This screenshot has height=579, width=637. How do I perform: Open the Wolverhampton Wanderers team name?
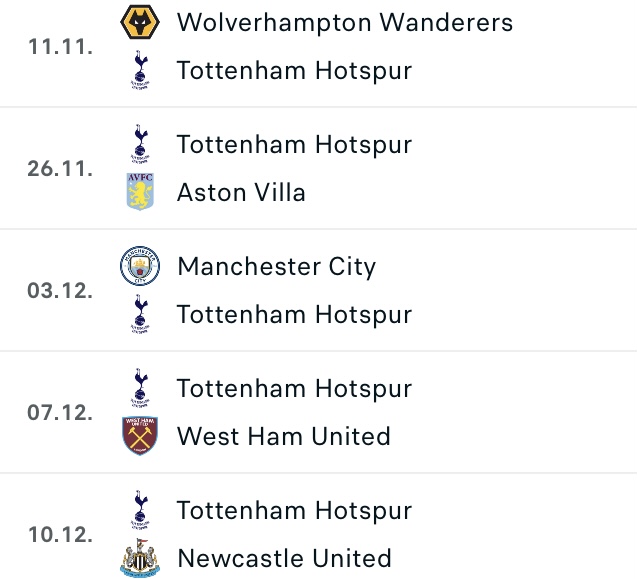click(x=345, y=22)
